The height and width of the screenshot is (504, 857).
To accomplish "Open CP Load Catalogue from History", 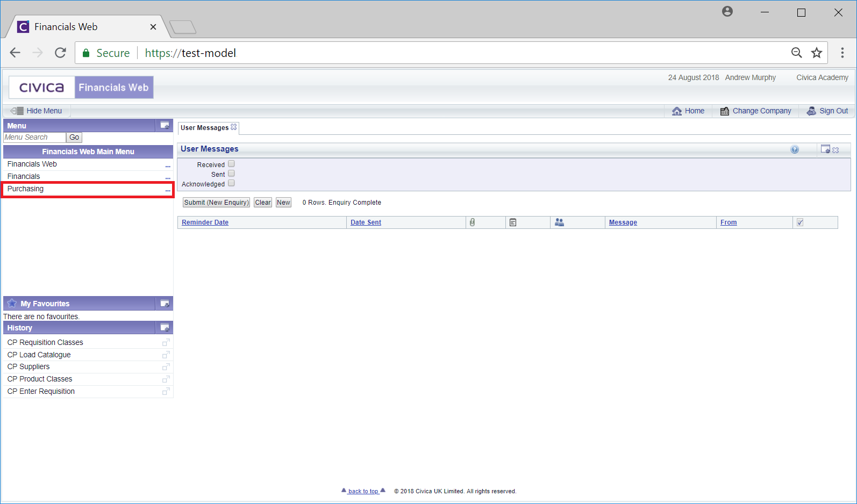I will tap(39, 355).
